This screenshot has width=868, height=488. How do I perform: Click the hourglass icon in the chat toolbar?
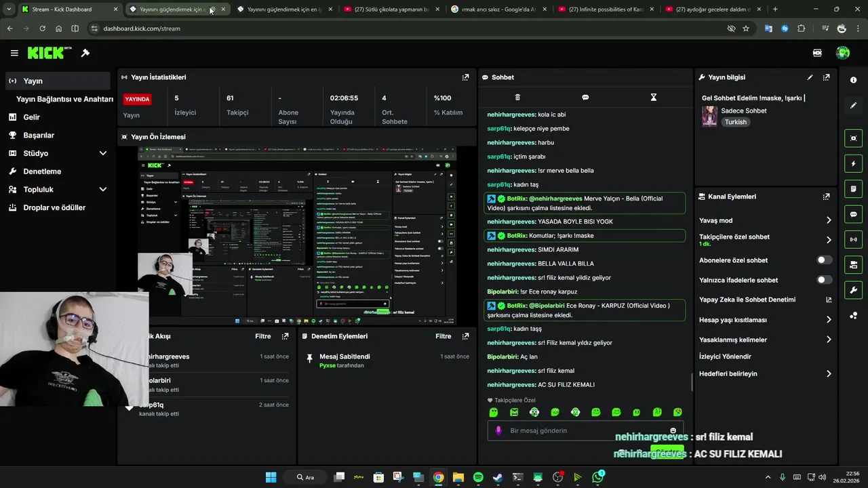click(654, 97)
